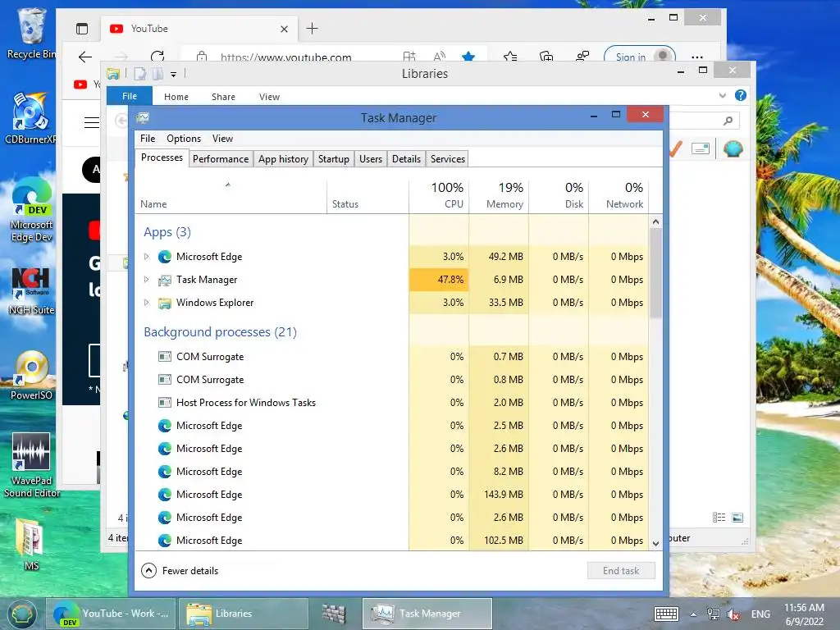
Task: Click Sign in button in Edge
Action: tap(640, 57)
